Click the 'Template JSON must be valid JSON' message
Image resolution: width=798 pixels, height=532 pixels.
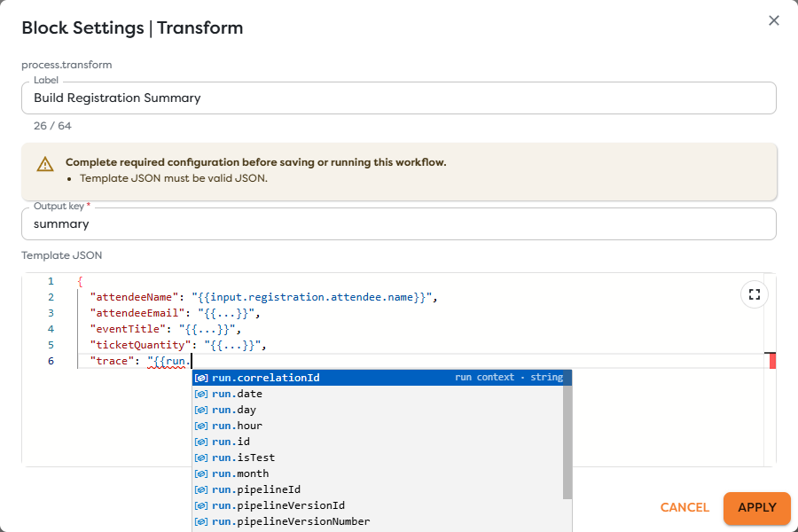[174, 178]
